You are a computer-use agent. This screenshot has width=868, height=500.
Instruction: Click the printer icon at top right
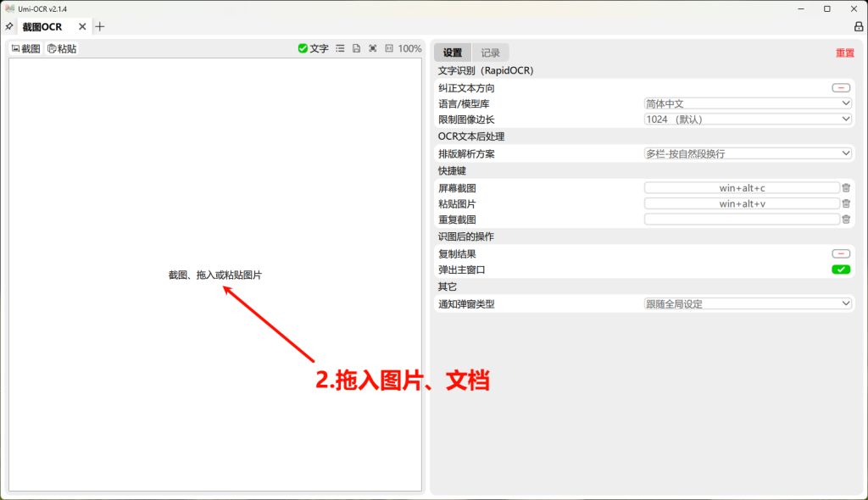(858, 26)
